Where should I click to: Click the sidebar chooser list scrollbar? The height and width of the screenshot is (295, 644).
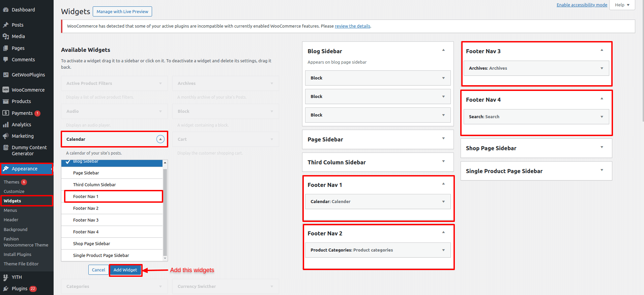point(165,212)
